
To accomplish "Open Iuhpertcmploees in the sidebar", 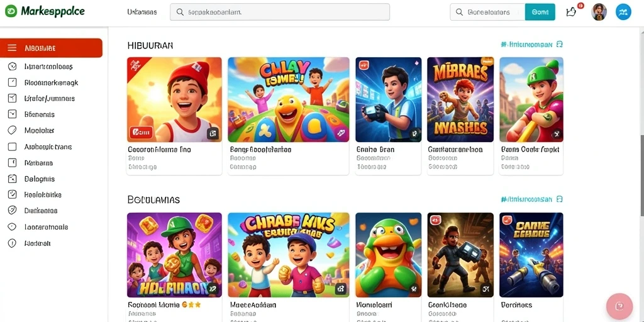I will coord(48,66).
